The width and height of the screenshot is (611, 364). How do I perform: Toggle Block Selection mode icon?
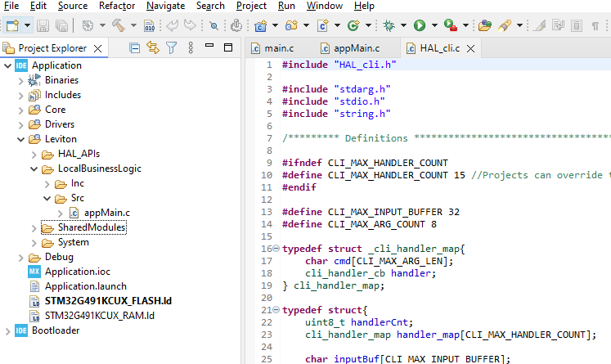[577, 25]
